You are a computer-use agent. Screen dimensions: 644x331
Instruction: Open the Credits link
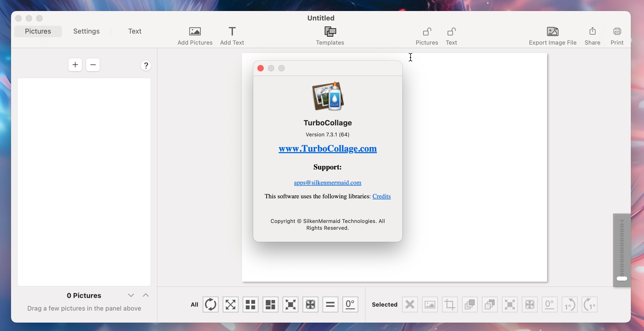click(x=381, y=196)
